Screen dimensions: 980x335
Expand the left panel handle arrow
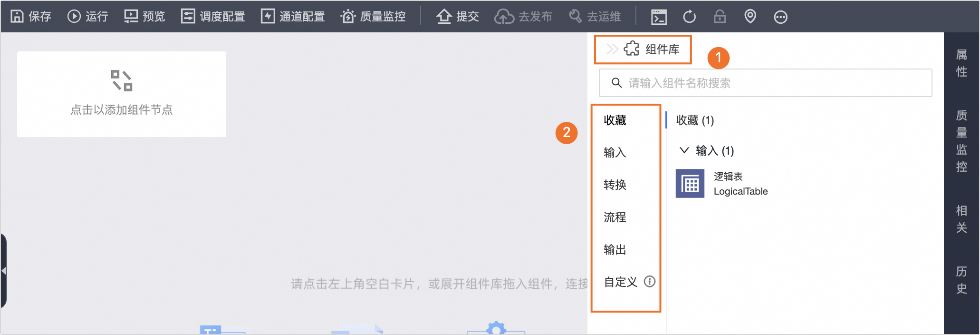click(4, 271)
